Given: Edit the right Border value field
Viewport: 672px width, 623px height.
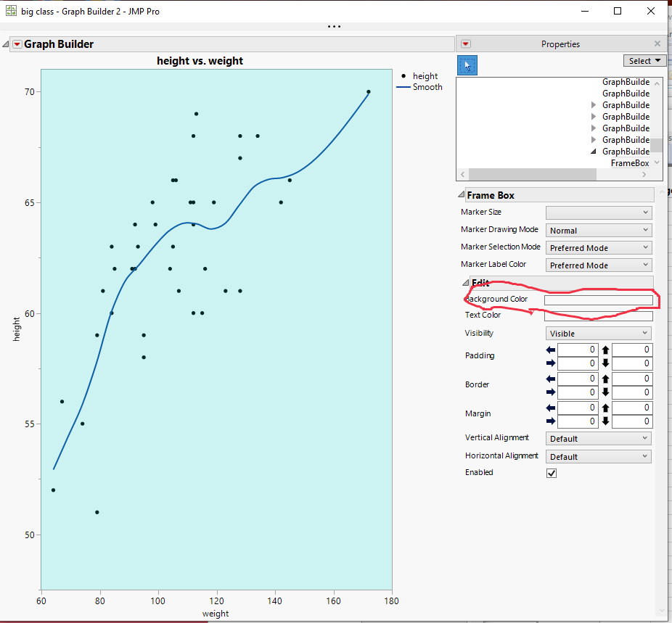Looking at the screenshot, I should [x=577, y=392].
